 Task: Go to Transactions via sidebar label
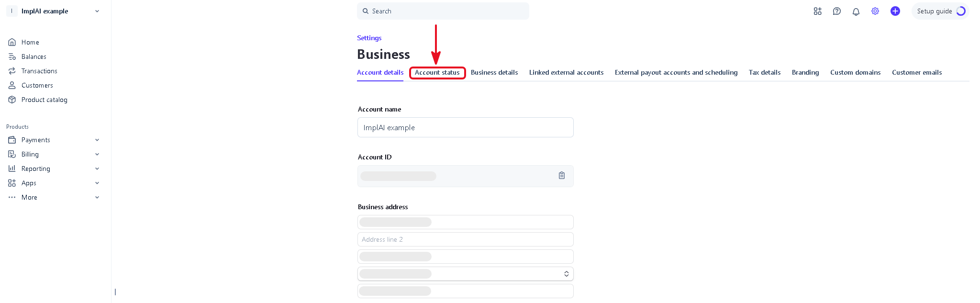click(x=39, y=71)
